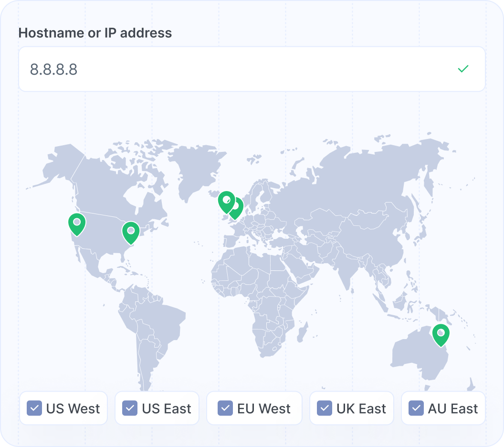Click the EU West region chip
The width and height of the screenshot is (504, 447).
click(x=254, y=408)
